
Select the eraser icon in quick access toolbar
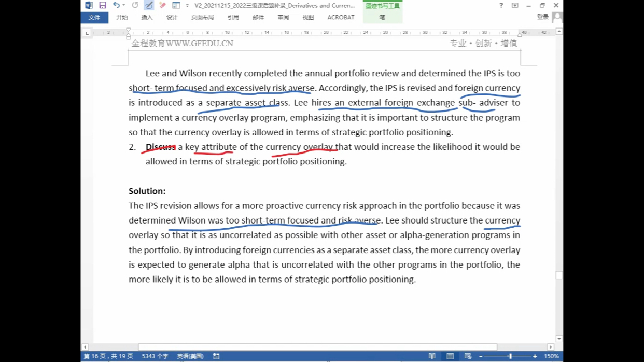[162, 5]
